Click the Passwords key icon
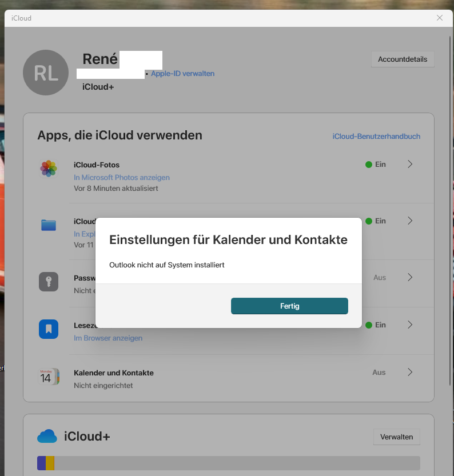Viewport: 454px width, 476px height. click(49, 282)
